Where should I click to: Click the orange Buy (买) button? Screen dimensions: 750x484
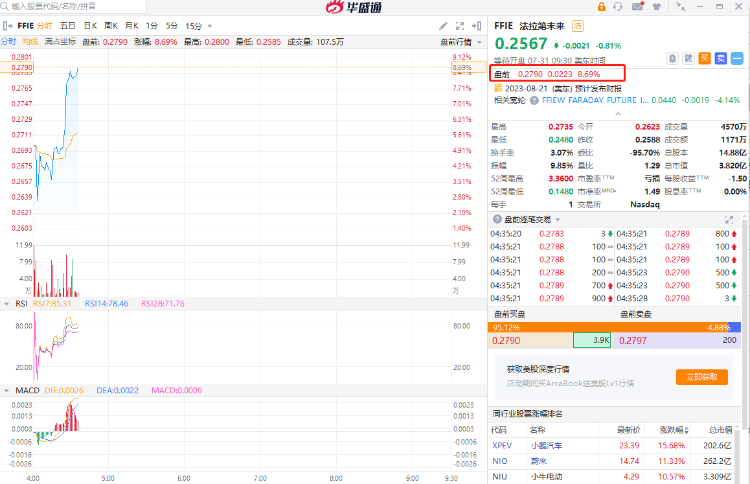705,59
